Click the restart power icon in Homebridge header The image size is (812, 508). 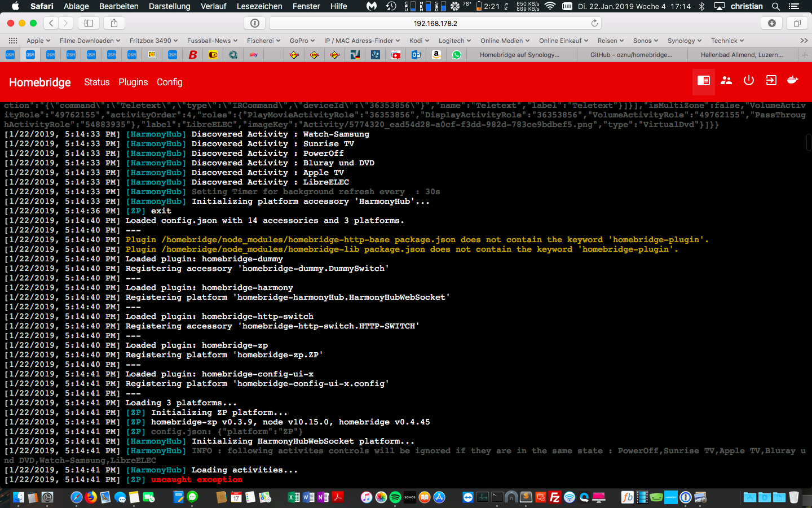[748, 81]
